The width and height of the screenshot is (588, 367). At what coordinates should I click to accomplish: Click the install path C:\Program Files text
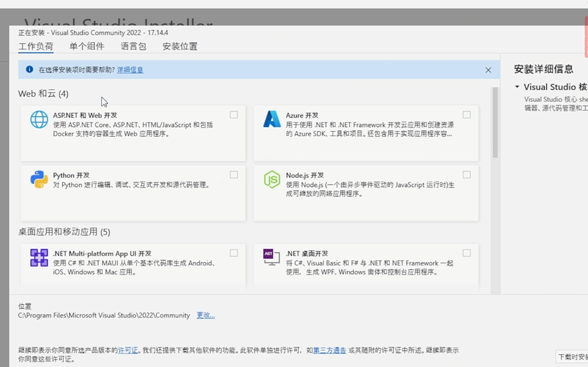(x=104, y=315)
